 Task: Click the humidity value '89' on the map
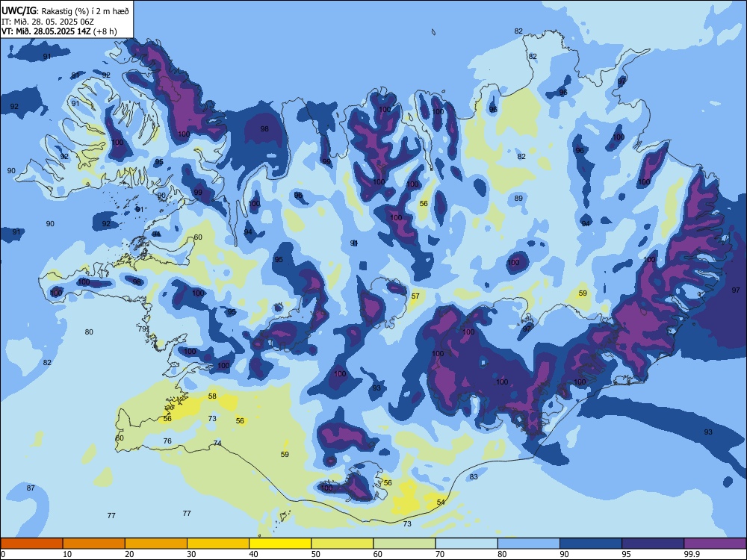coord(519,198)
